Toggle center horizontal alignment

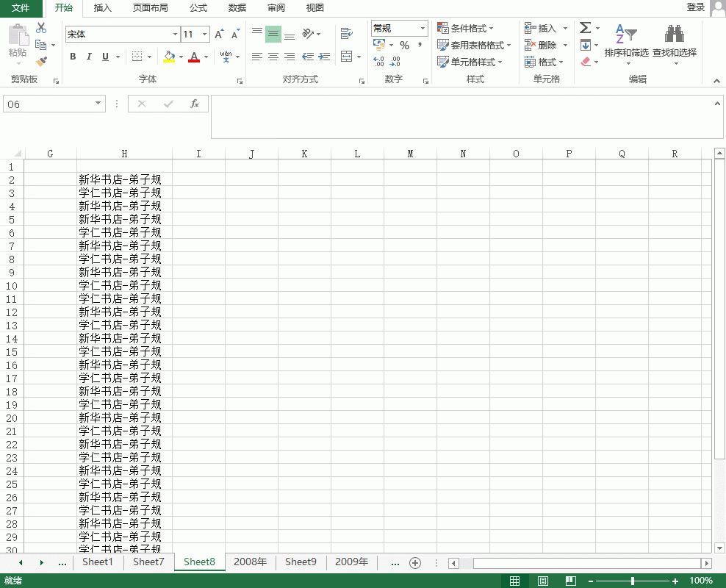(273, 57)
